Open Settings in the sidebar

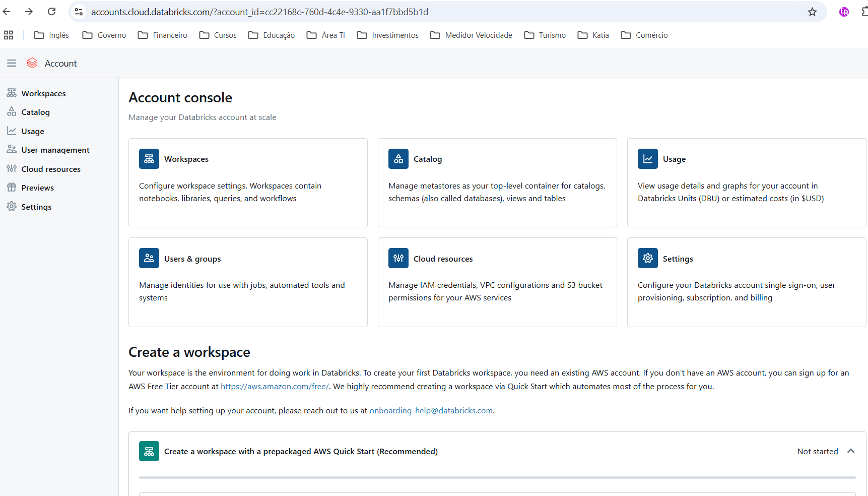point(36,207)
